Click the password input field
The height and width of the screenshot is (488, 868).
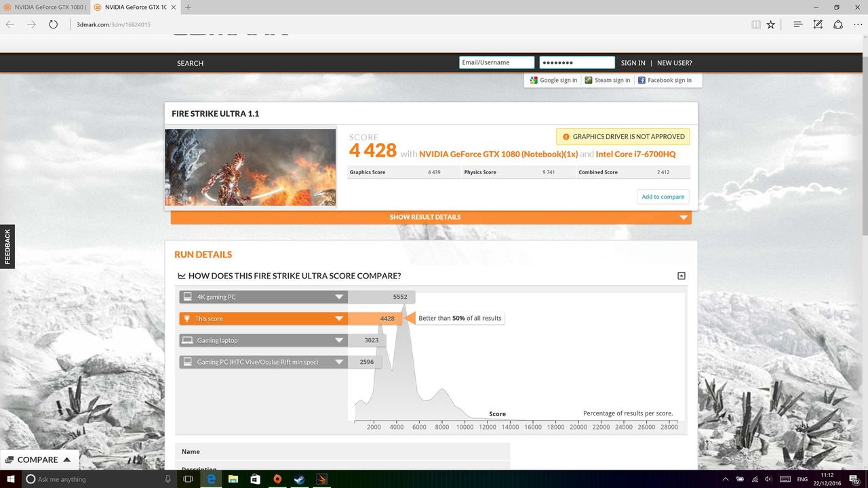(577, 62)
